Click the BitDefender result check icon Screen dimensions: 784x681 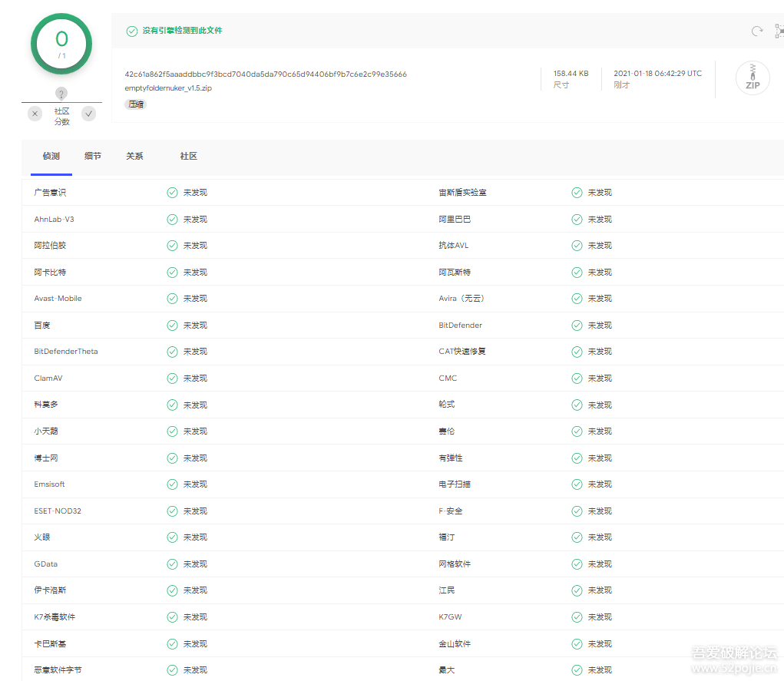pos(577,325)
